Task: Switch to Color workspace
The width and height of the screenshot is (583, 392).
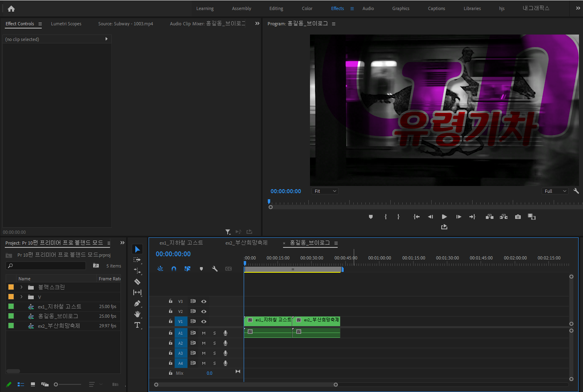Action: 307,8
